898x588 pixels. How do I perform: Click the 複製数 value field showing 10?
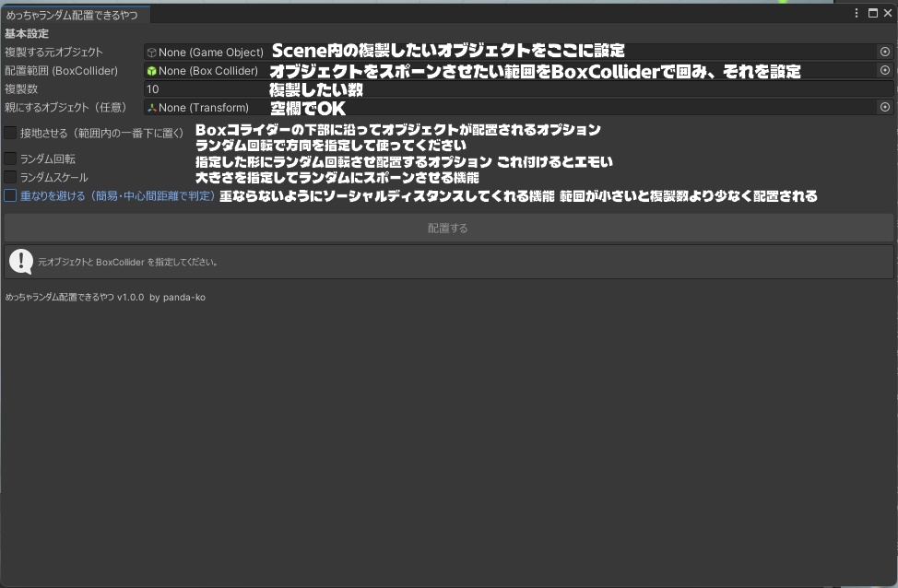coord(518,88)
